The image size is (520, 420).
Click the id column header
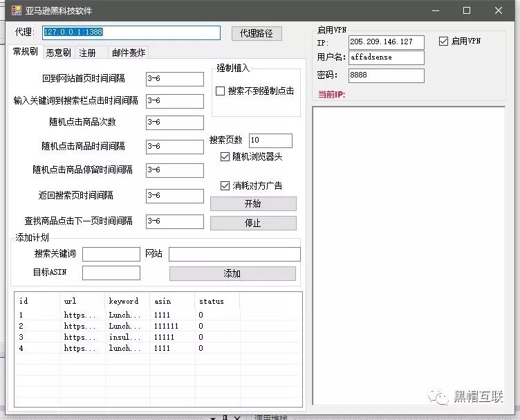tap(37, 301)
